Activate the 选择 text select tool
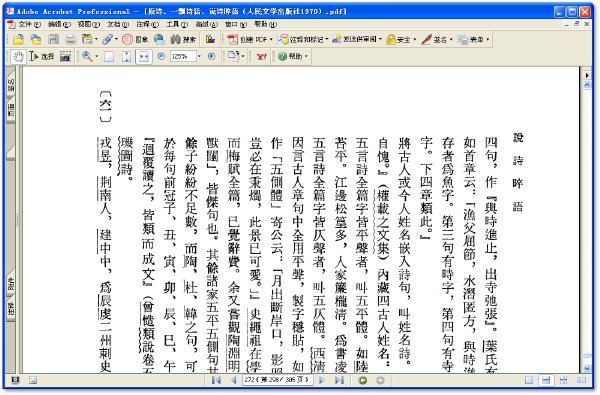 point(42,57)
